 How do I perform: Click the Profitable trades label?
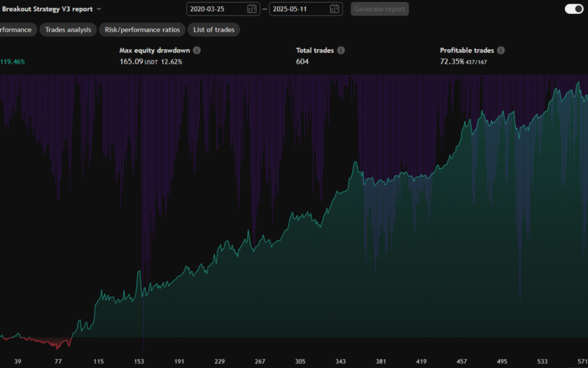pyautogui.click(x=467, y=50)
